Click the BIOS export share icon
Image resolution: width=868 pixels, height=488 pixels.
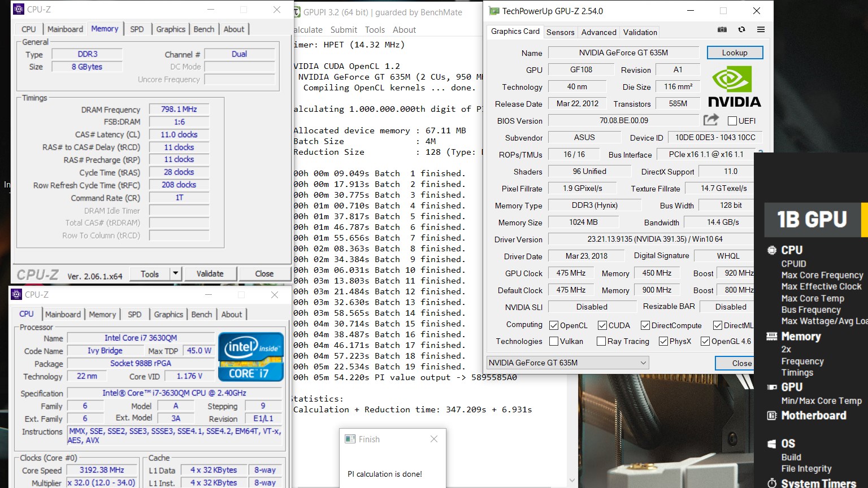(x=711, y=120)
